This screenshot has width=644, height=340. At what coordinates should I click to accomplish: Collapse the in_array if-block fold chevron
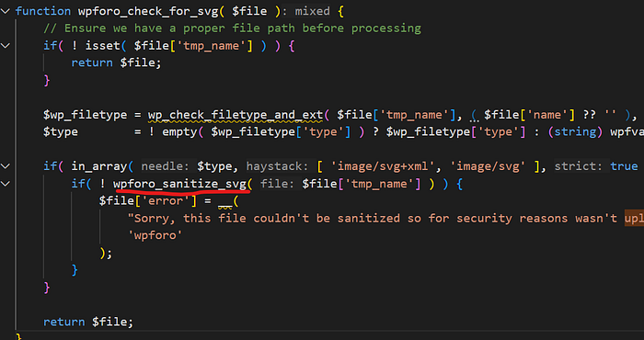point(5,166)
